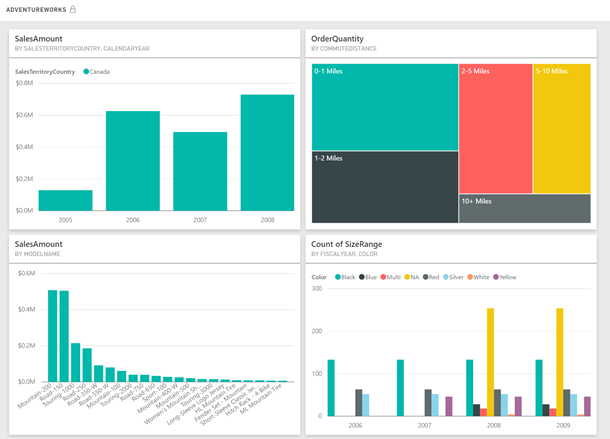The height and width of the screenshot is (439, 610).
Task: Click the White legend marker
Action: coord(470,277)
